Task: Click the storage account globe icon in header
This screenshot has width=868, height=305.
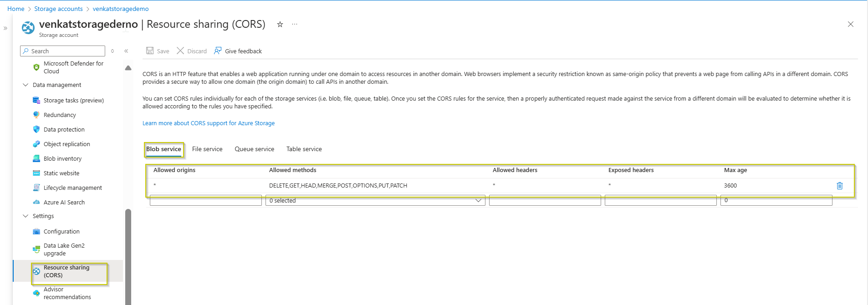Action: click(28, 28)
